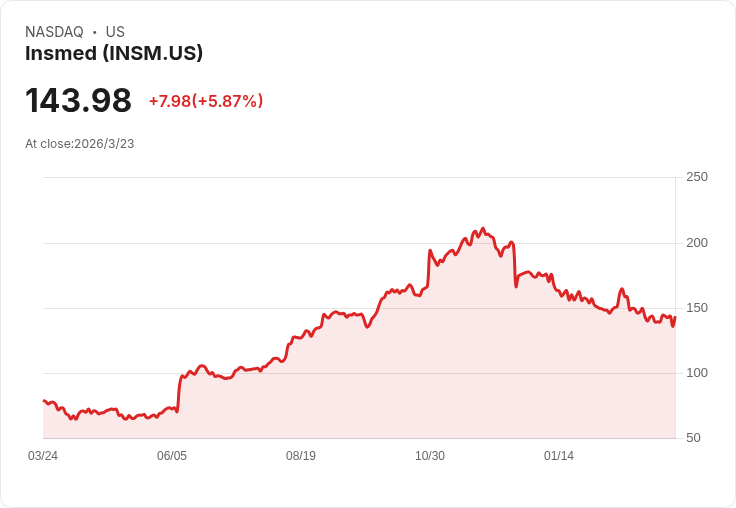Click the US market label
This screenshot has height=508, width=736.
115,32
